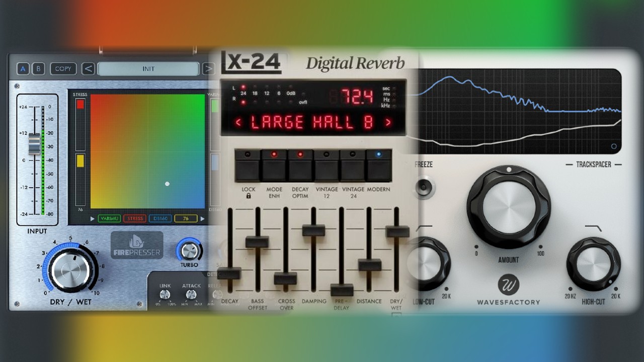Click the red STRESS indicator square
Viewport: 644px width, 362px height.
(80, 104)
